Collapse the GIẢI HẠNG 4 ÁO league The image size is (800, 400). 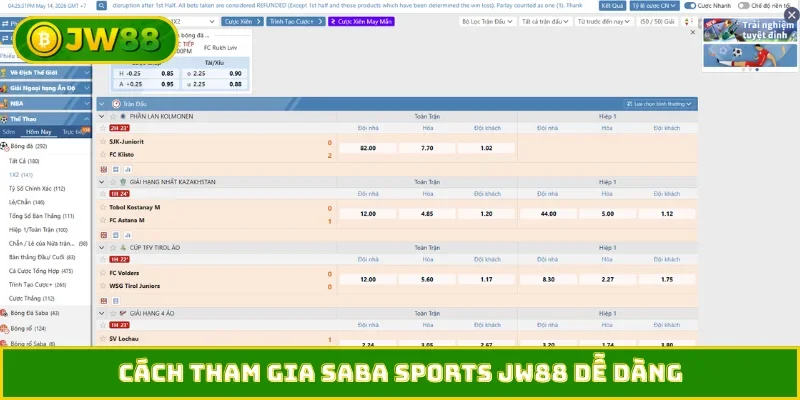(102, 313)
